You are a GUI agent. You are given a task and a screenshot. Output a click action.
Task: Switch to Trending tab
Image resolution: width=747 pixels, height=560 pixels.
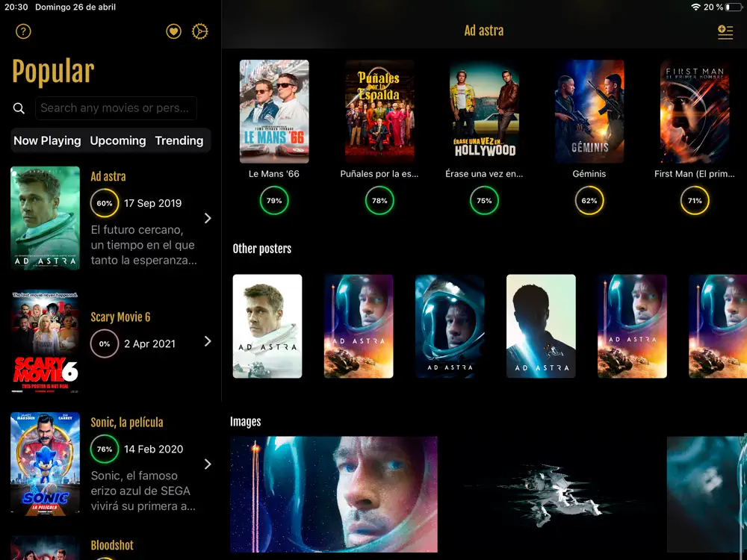(x=179, y=140)
